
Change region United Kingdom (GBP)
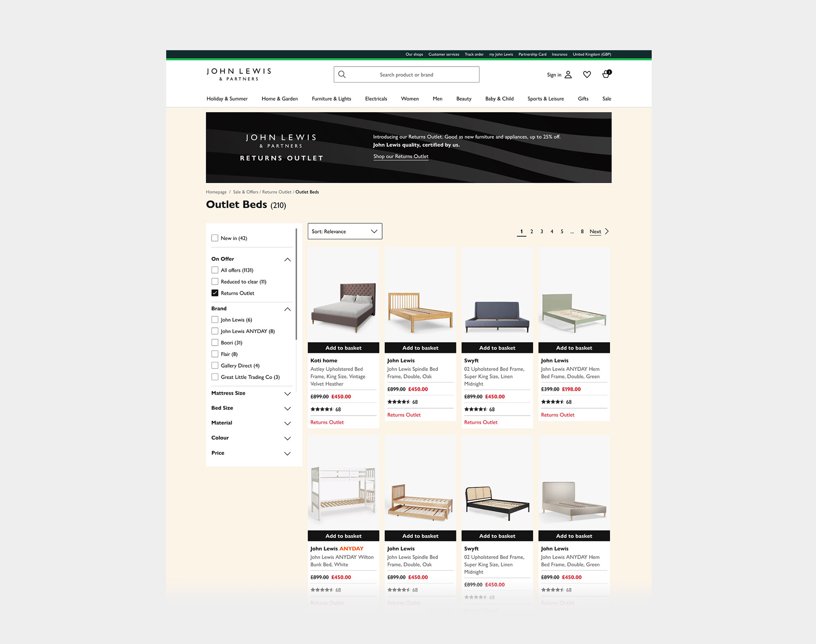coord(592,54)
